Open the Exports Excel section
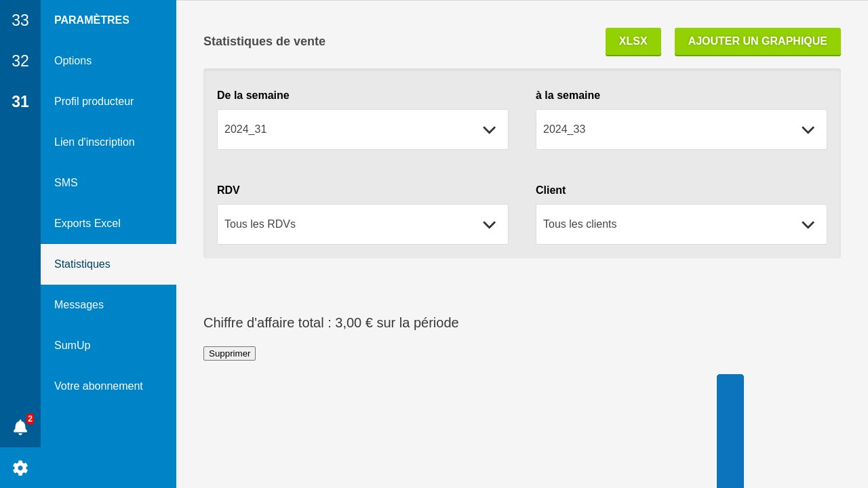868x488 pixels. click(87, 224)
